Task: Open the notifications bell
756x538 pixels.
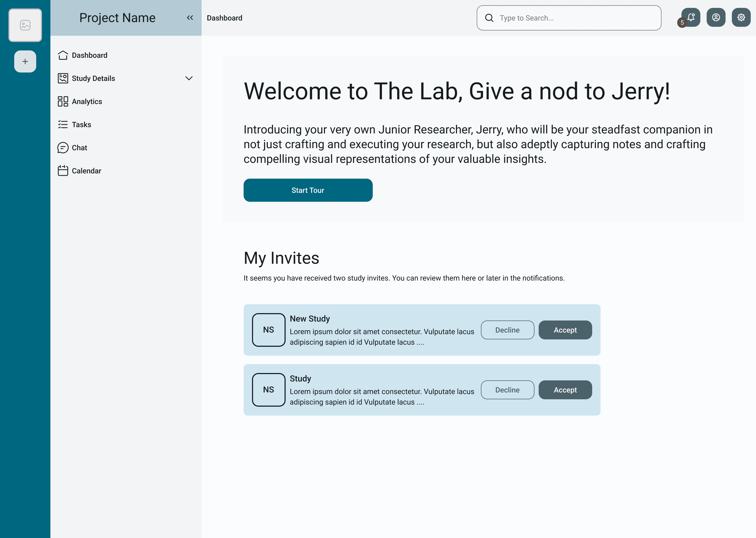Action: click(x=691, y=17)
